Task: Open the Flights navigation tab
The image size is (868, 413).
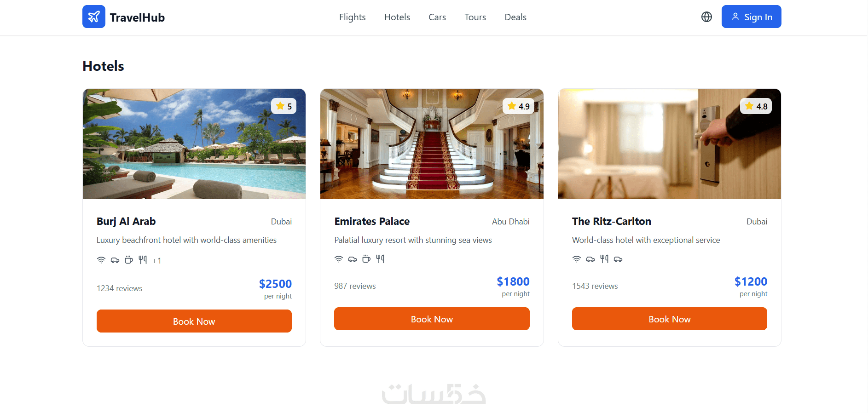Action: [x=353, y=17]
